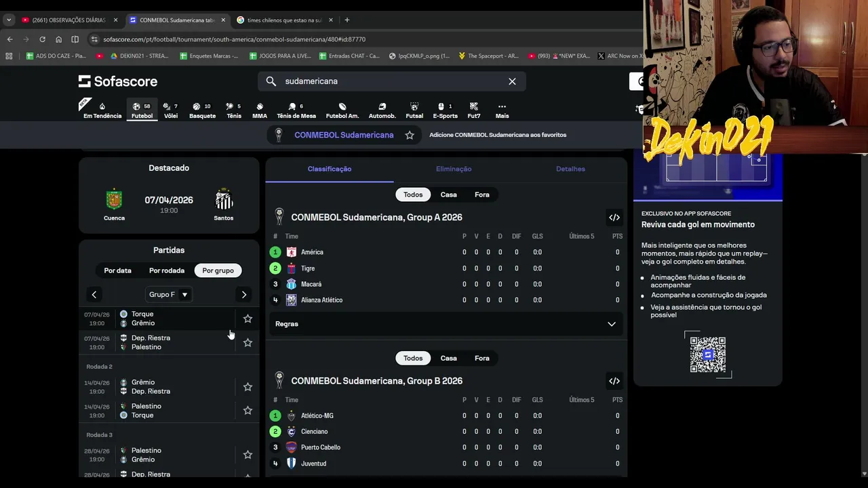868x488 pixels.
Task: Favorite the Palestino vs Torque match
Action: (248, 411)
